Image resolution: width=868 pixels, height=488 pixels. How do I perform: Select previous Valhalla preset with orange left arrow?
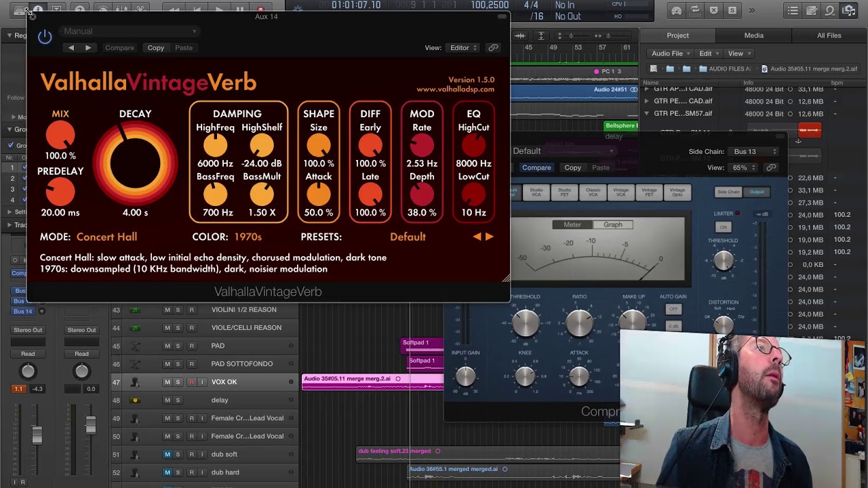pos(477,237)
